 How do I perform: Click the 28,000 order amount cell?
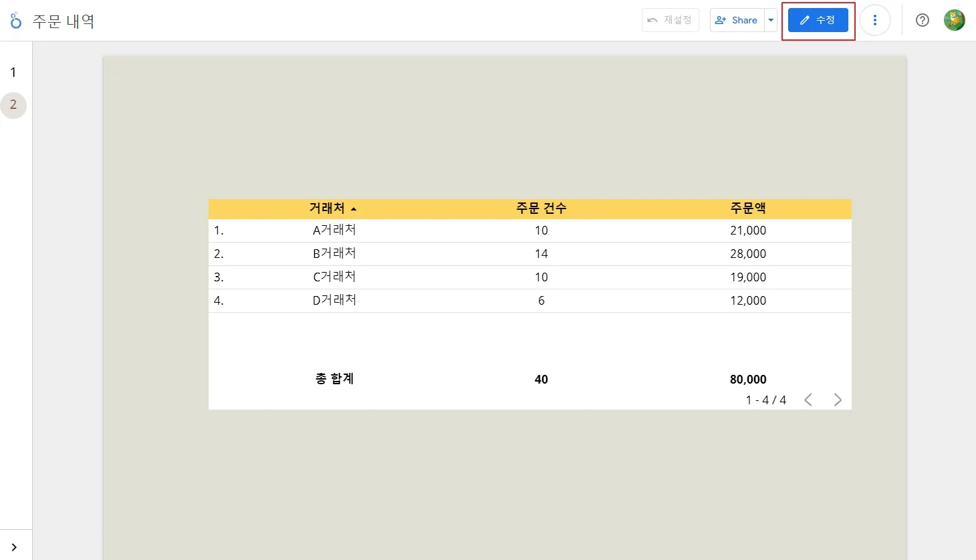(x=748, y=254)
